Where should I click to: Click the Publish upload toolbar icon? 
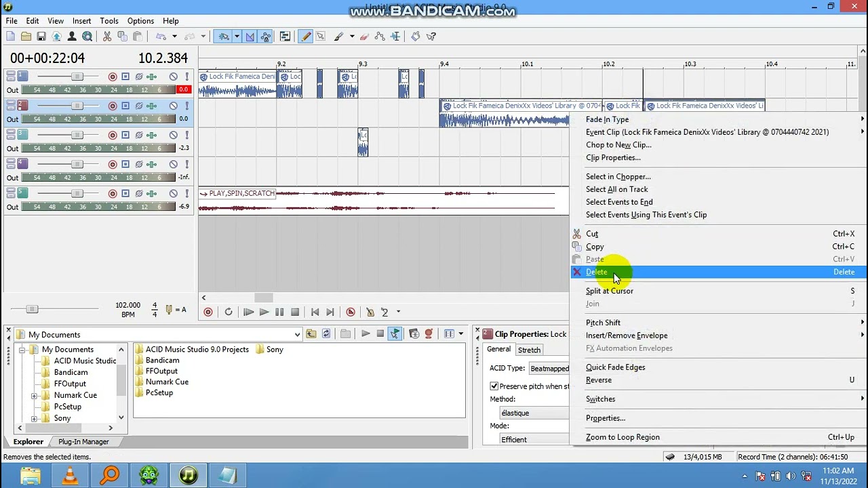(x=56, y=37)
